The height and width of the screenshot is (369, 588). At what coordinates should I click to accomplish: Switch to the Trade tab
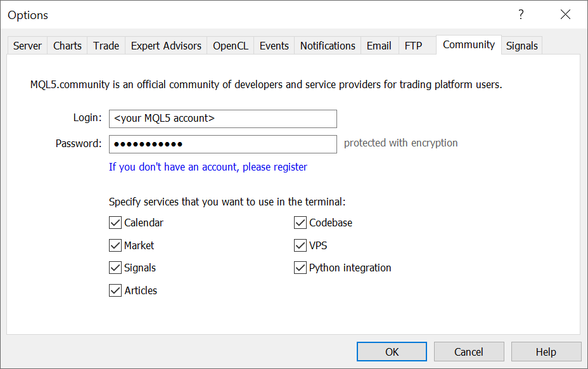pyautogui.click(x=106, y=45)
